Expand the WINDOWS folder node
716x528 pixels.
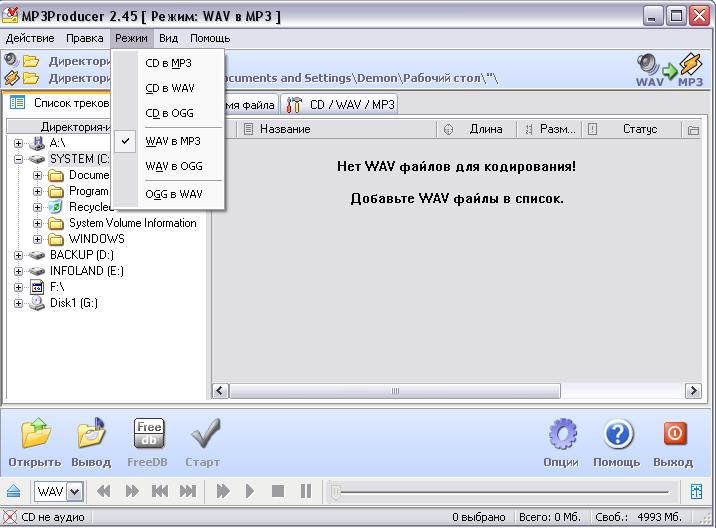(x=37, y=239)
